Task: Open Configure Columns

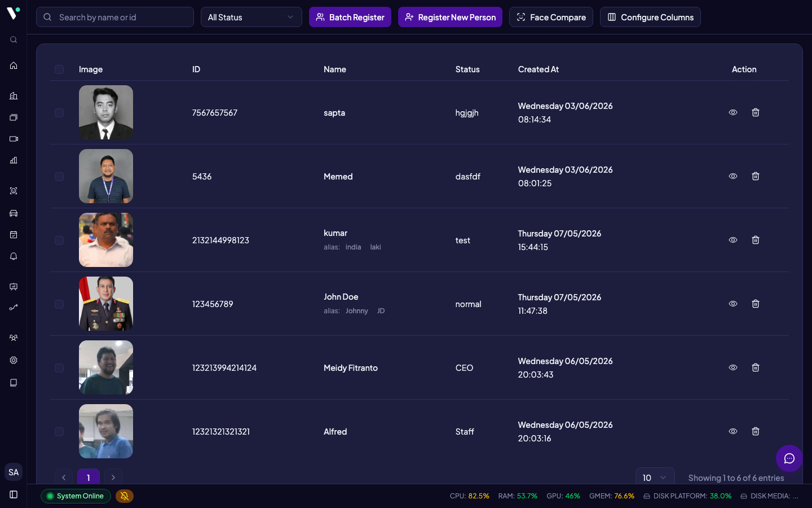Action: (650, 17)
